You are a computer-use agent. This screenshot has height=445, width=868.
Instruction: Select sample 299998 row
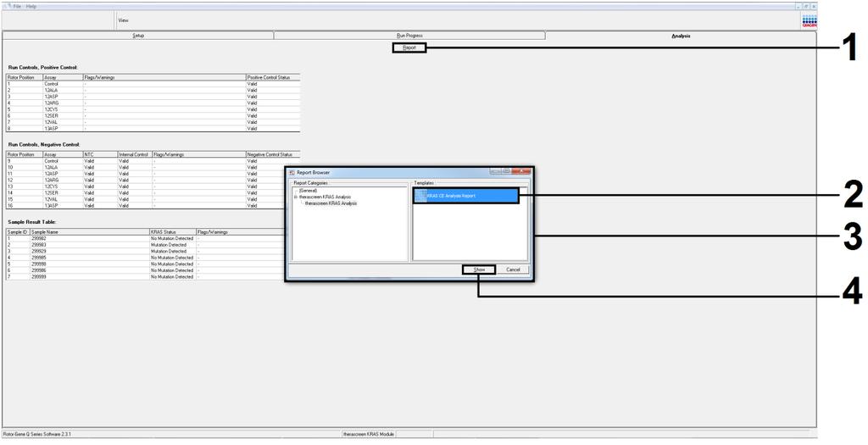[x=145, y=264]
